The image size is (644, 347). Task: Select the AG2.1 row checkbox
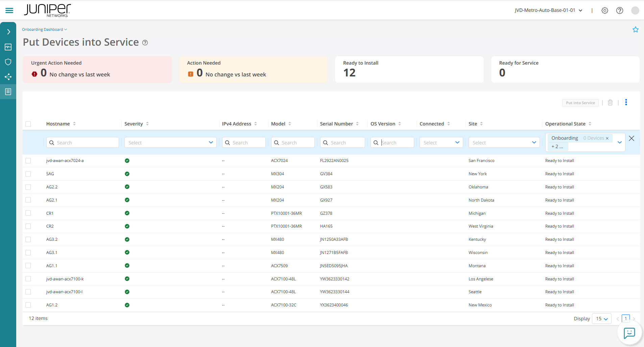click(28, 200)
